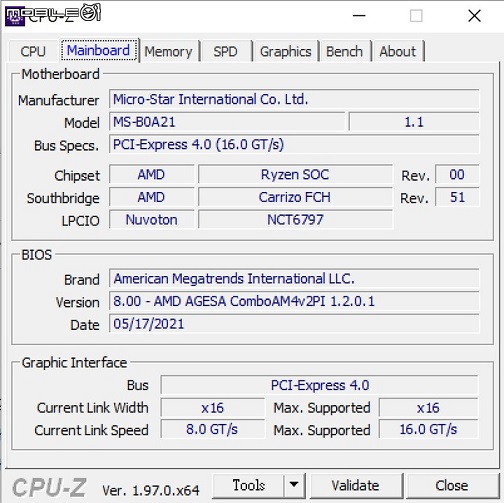Click the BIOS Date 05/17/2021 field

[x=294, y=324]
